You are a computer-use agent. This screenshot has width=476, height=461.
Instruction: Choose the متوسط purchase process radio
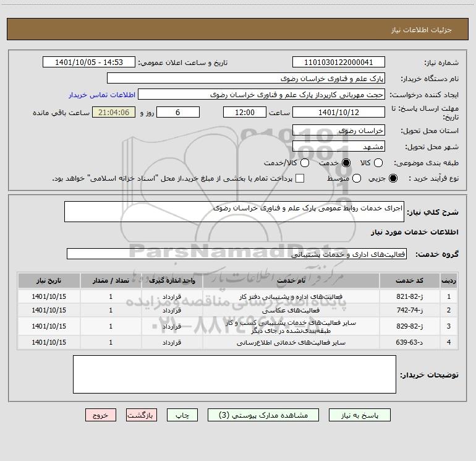coord(357,178)
